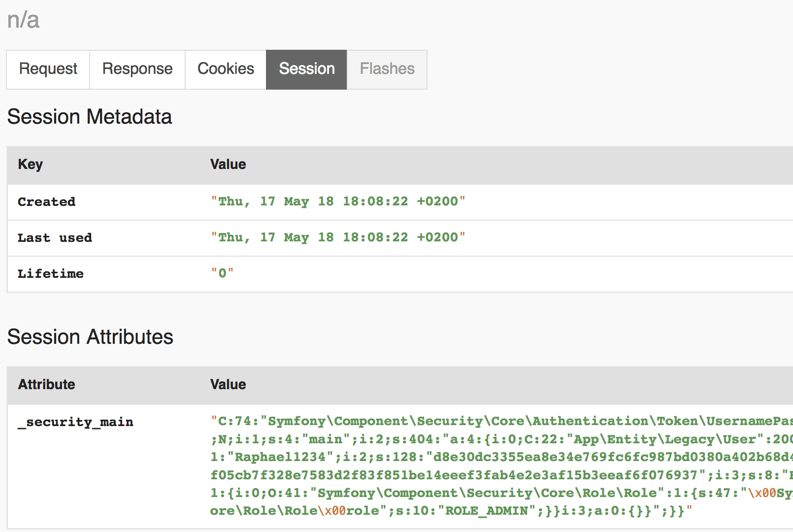The height and width of the screenshot is (532, 793).
Task: Click the Lifetime value "0"
Action: [222, 273]
